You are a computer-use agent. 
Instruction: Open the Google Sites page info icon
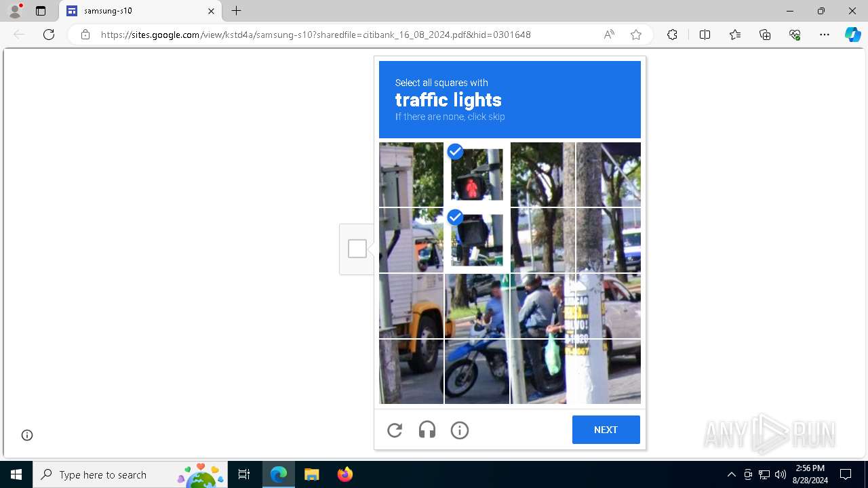(x=27, y=435)
